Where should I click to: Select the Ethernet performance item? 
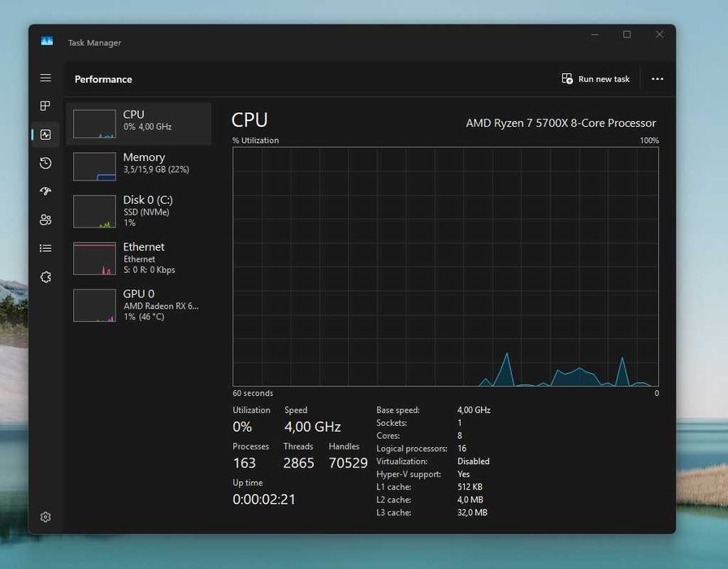(x=138, y=257)
